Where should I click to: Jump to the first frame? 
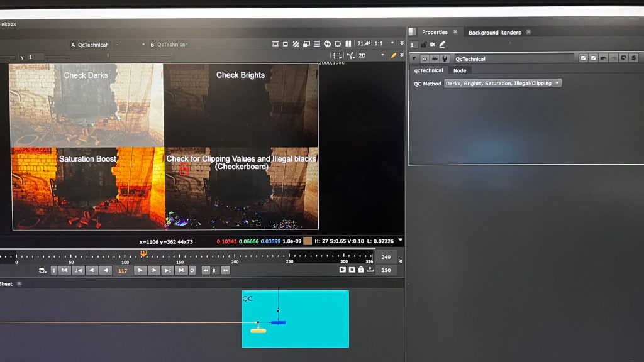tap(65, 270)
